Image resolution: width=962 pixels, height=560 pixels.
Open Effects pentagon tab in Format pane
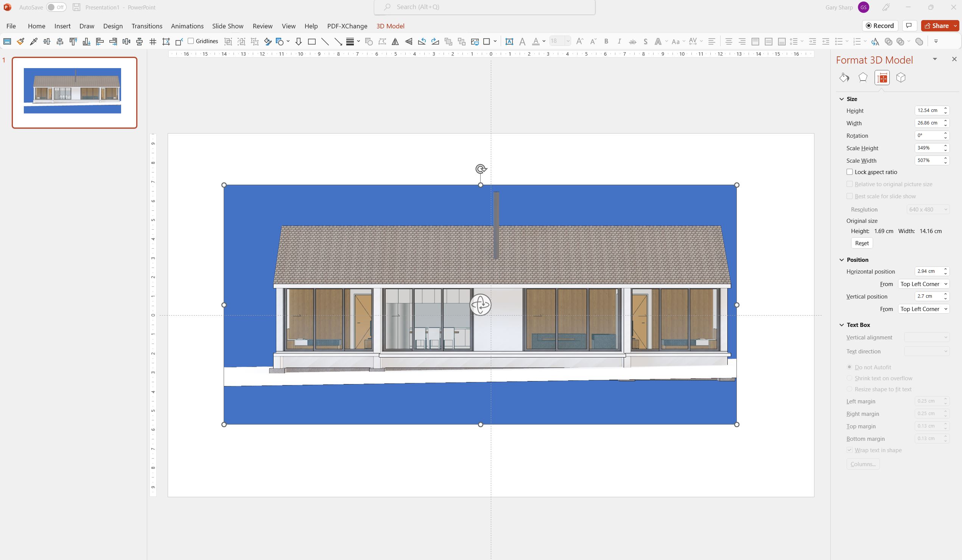(x=863, y=78)
